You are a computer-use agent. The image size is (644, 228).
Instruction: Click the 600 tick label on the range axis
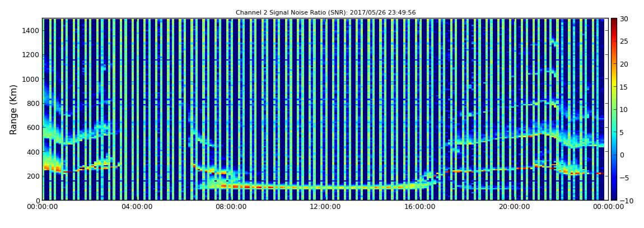(x=33, y=128)
